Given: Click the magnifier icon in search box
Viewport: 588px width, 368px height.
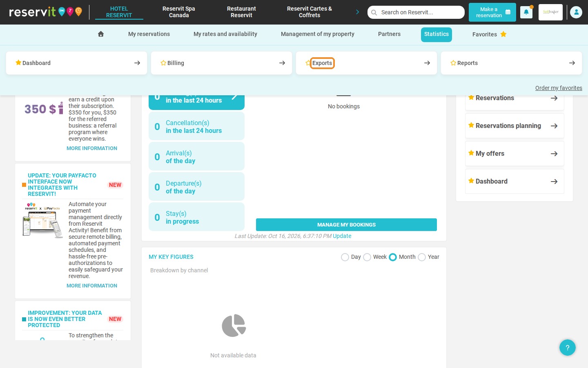Looking at the screenshot, I should pos(374,12).
